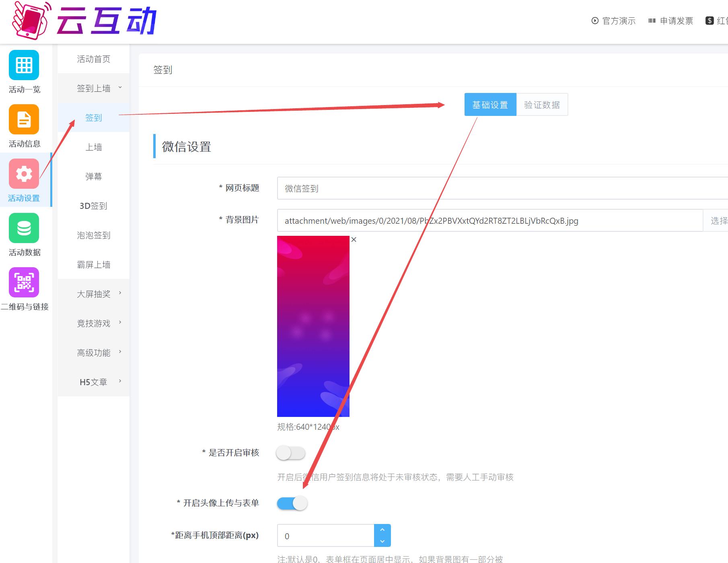728x563 pixels.
Task: Switch to the 验证数据 tab
Action: 542,105
